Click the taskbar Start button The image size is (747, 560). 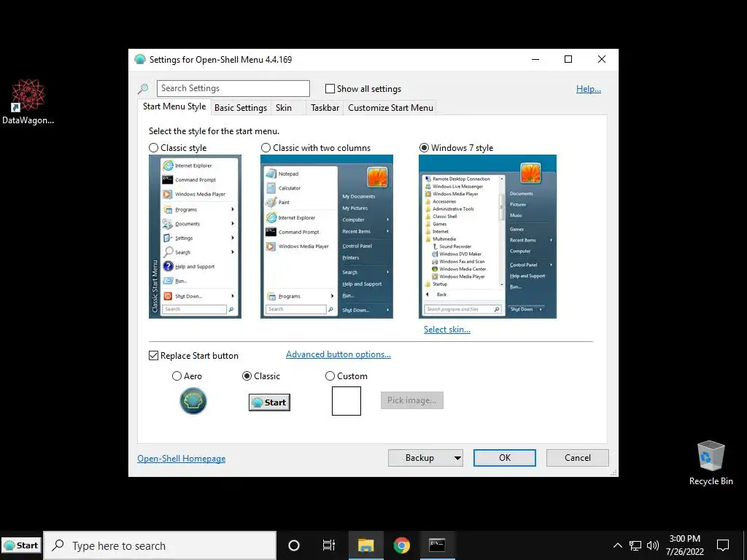[x=21, y=545]
